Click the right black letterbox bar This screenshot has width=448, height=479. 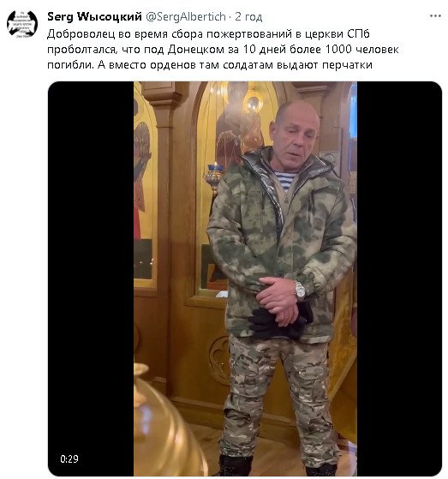399,278
